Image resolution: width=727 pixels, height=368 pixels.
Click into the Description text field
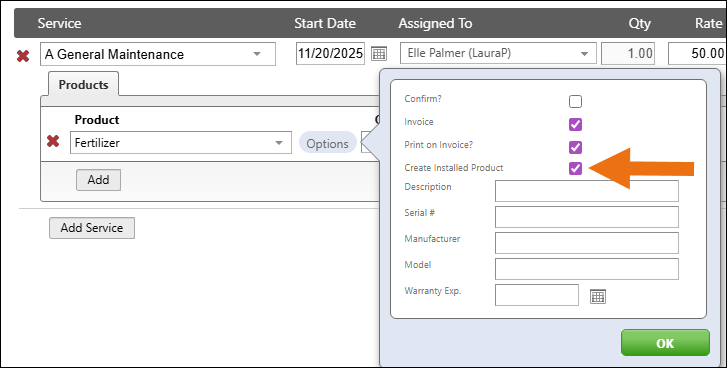(587, 191)
